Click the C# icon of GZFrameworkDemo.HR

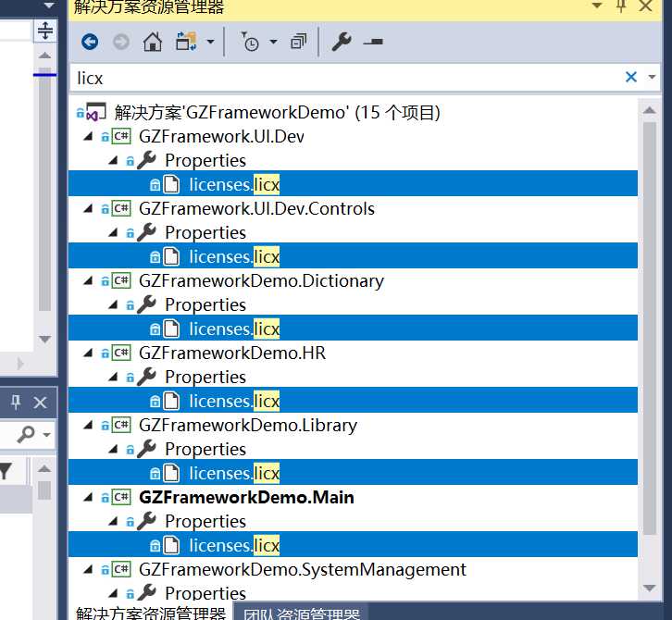coord(121,353)
